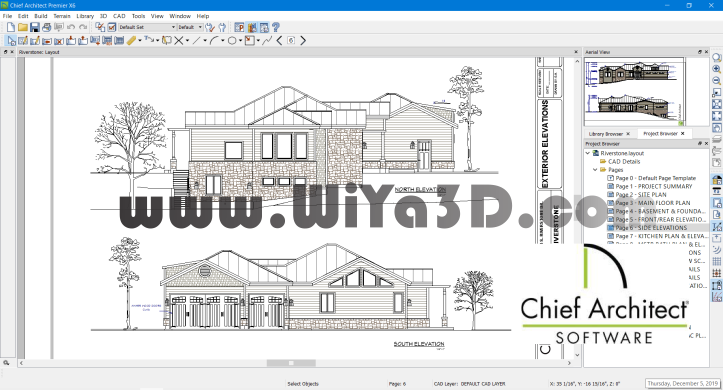
Task: Collapse the Riverstone.layout tree node
Action: (x=588, y=153)
